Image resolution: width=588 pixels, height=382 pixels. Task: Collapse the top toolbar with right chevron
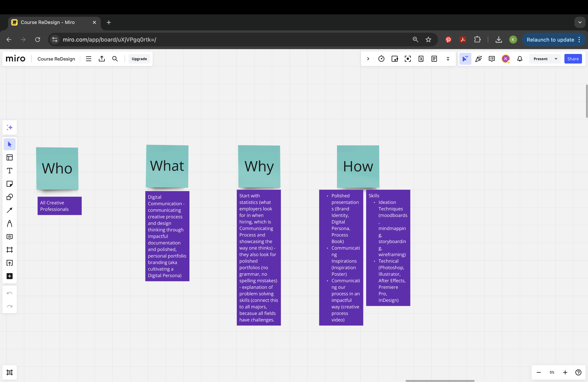pyautogui.click(x=368, y=59)
